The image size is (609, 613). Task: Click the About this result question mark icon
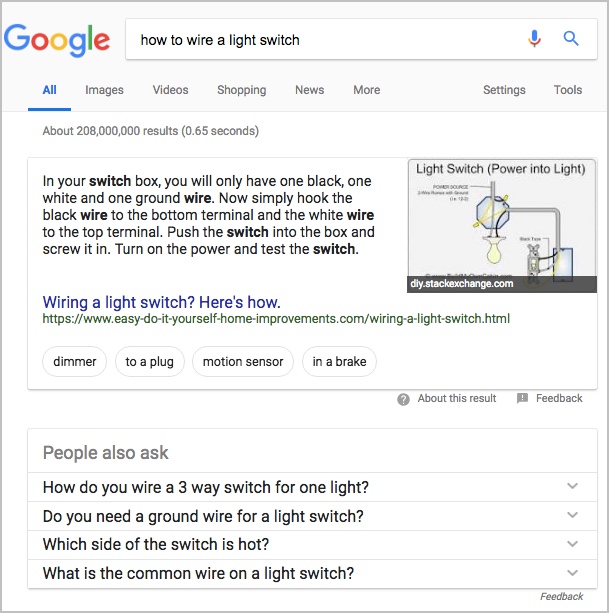[403, 399]
